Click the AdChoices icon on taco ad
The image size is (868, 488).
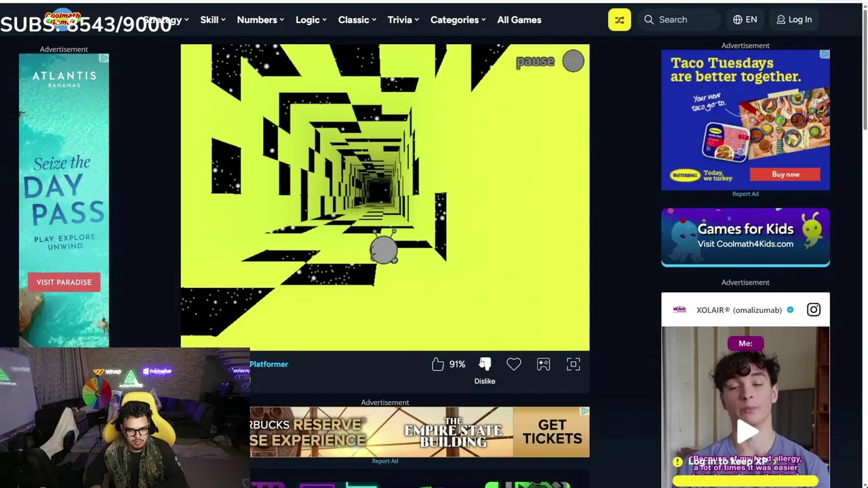pos(825,54)
